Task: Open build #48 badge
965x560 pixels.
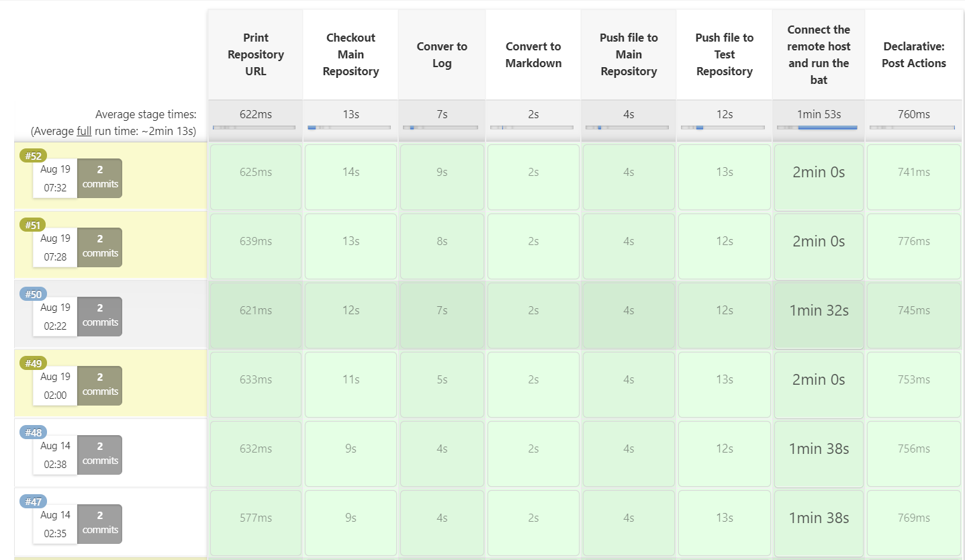Action: [x=33, y=432]
